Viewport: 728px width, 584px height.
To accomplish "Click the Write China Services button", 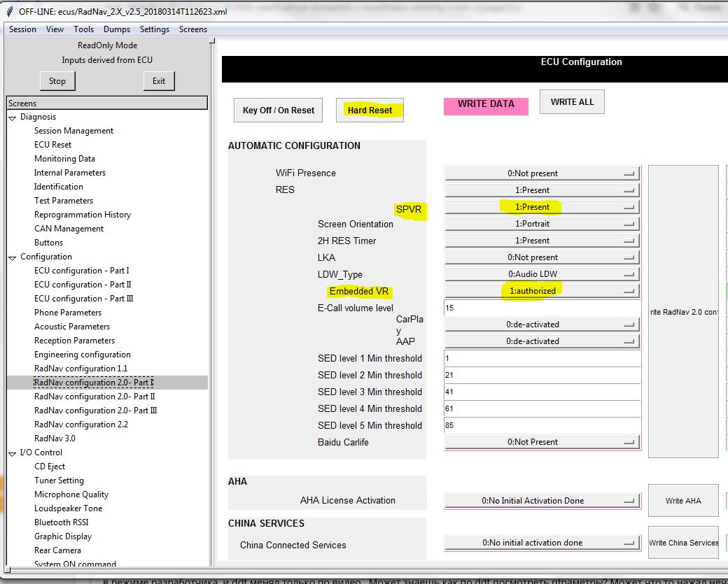I will [x=683, y=542].
